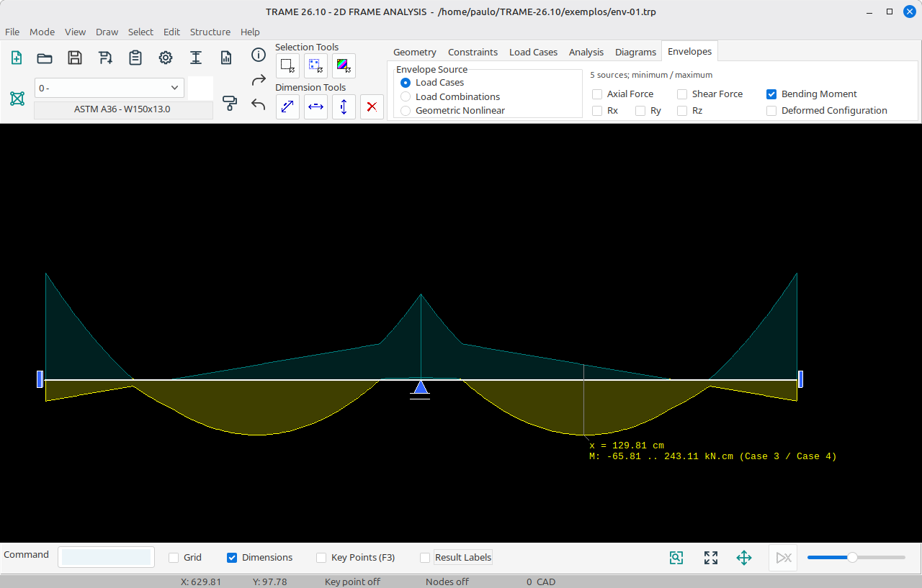Toggle the Grid checkbox
The width and height of the screenshot is (922, 588).
pyautogui.click(x=174, y=558)
